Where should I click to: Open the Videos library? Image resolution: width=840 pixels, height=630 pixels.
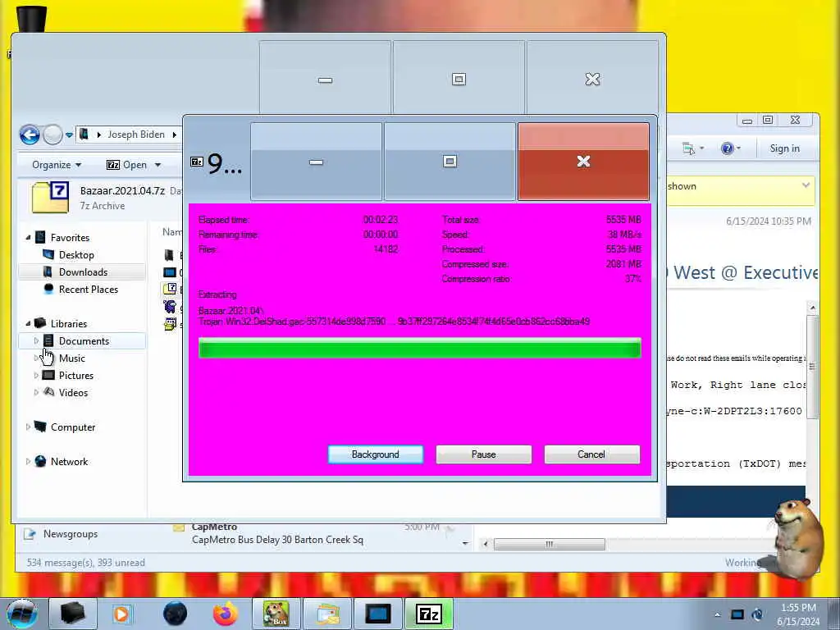[x=73, y=393]
